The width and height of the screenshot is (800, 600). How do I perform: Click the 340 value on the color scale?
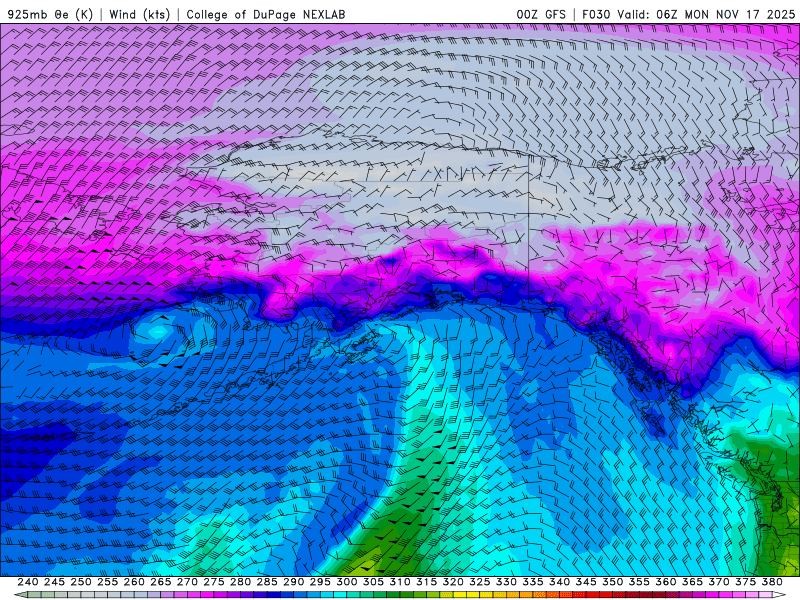(560, 582)
